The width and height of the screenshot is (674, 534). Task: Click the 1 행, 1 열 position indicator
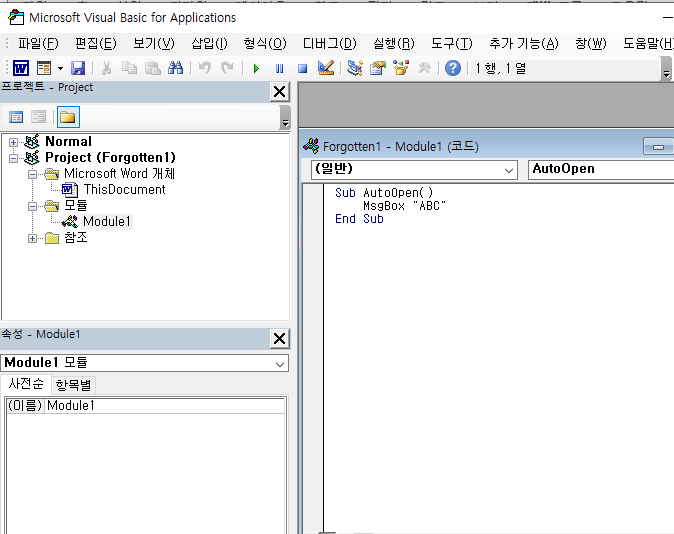(501, 68)
